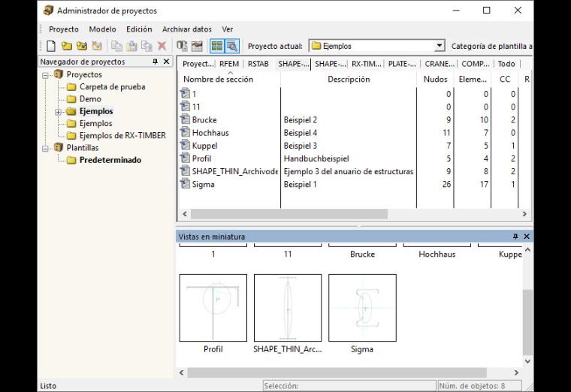Click the new project folder icon

[67, 47]
